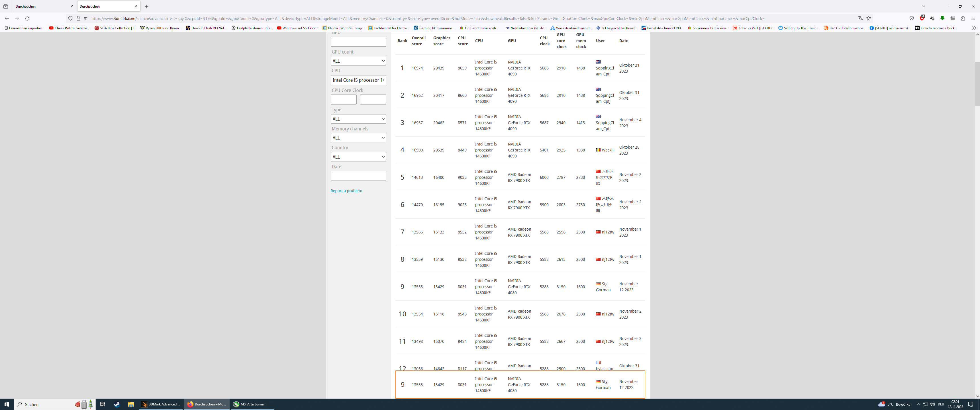
Task: Open the Country dropdown filter
Action: (x=358, y=157)
